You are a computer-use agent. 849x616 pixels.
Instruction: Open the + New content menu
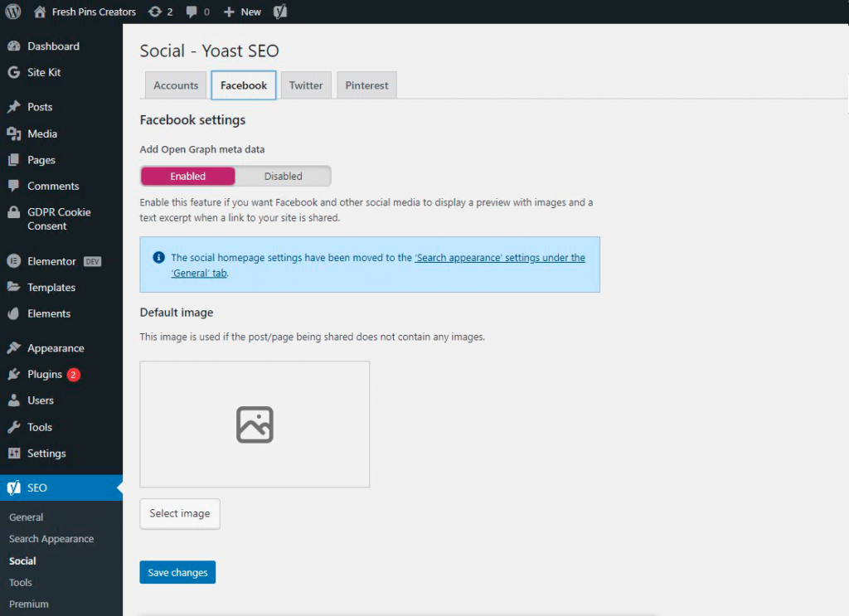pyautogui.click(x=242, y=12)
